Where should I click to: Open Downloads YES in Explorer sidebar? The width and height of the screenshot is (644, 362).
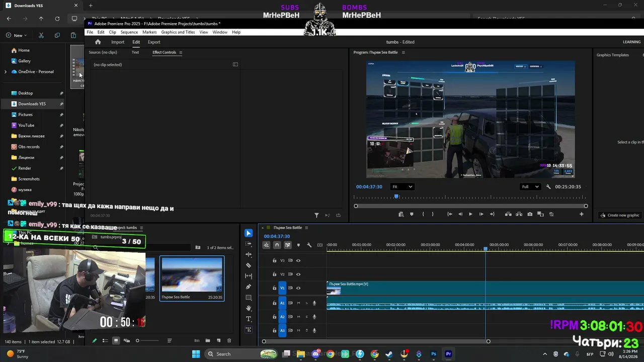coord(32,104)
